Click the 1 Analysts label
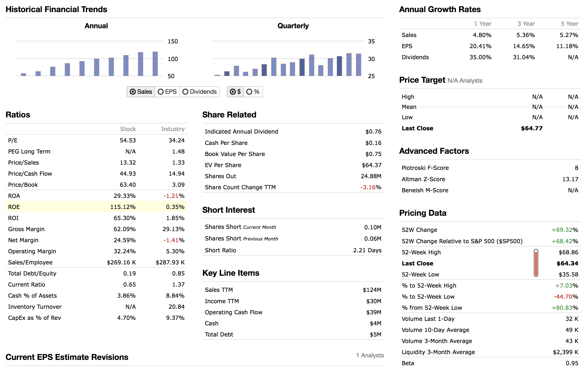 (370, 355)
